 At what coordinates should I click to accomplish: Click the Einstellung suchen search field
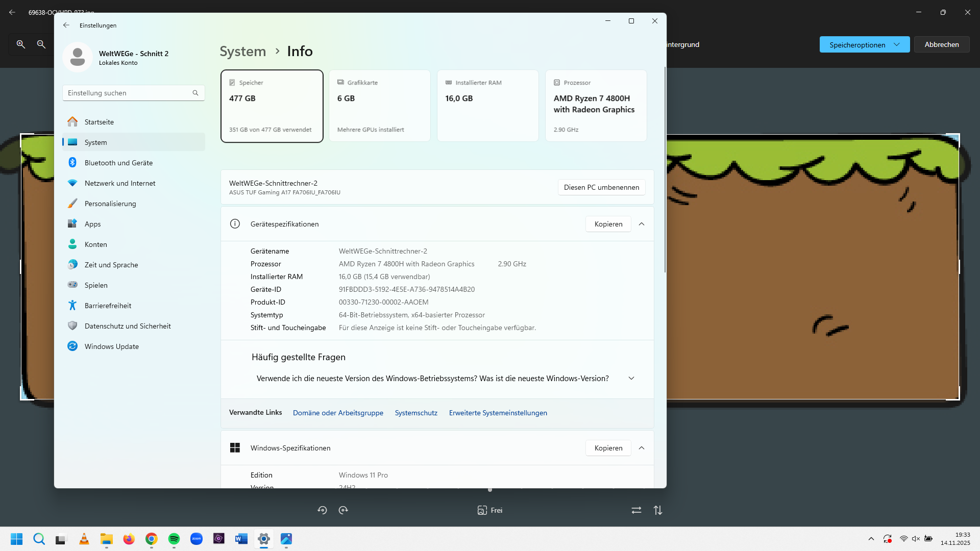[x=128, y=93]
